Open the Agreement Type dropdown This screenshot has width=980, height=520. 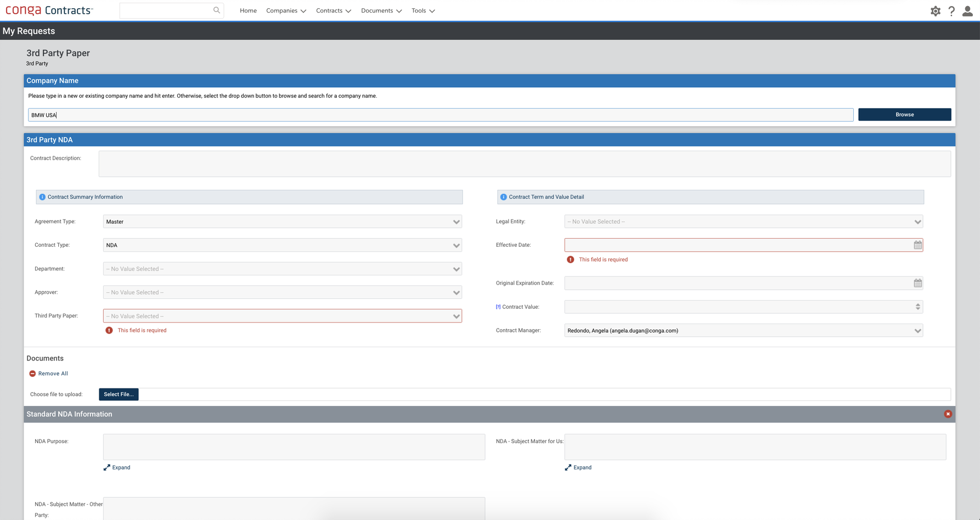click(x=282, y=222)
